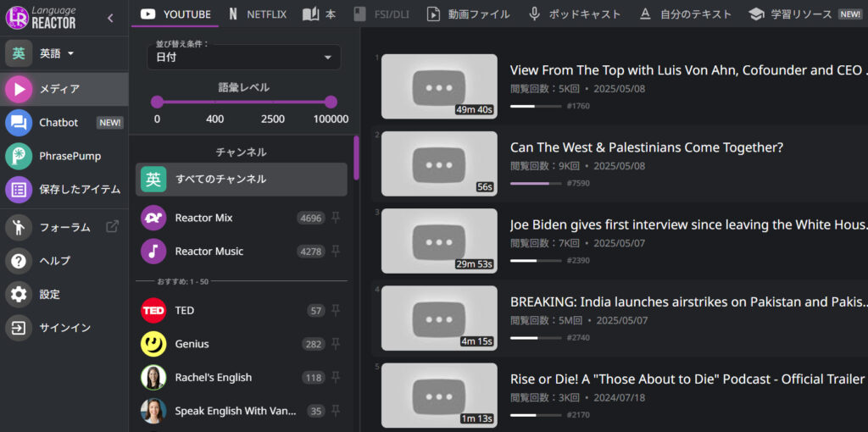The height and width of the screenshot is (432, 868).
Task: Switch to the 本 tab
Action: click(320, 14)
